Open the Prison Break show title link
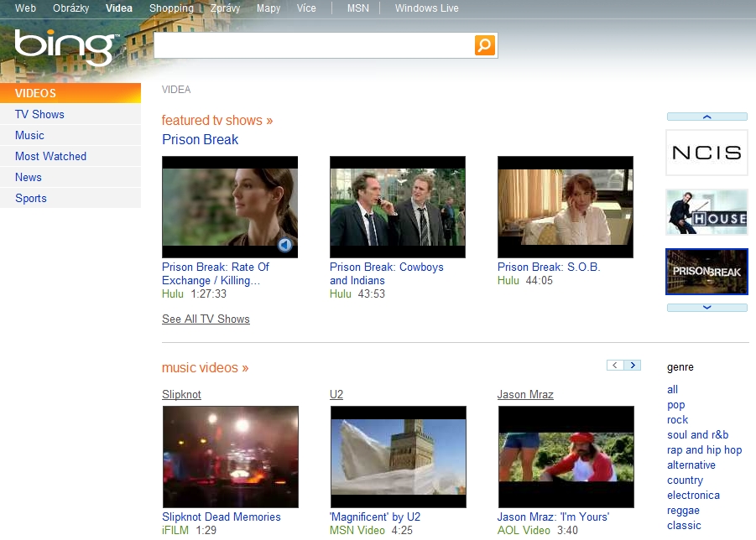The width and height of the screenshot is (756, 540). 200,140
